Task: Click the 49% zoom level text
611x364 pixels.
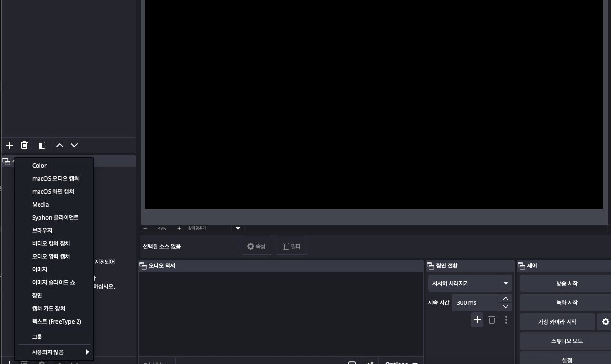Action: (162, 228)
